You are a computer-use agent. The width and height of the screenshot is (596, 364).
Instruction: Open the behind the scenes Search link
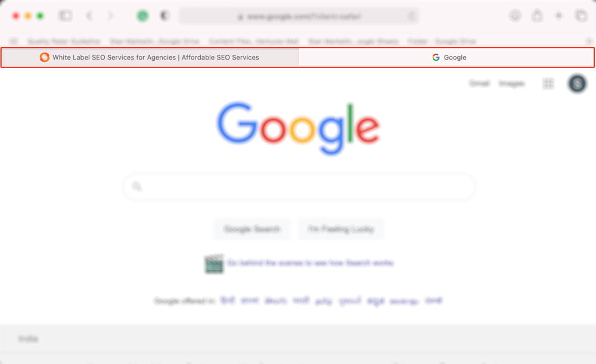click(x=310, y=263)
